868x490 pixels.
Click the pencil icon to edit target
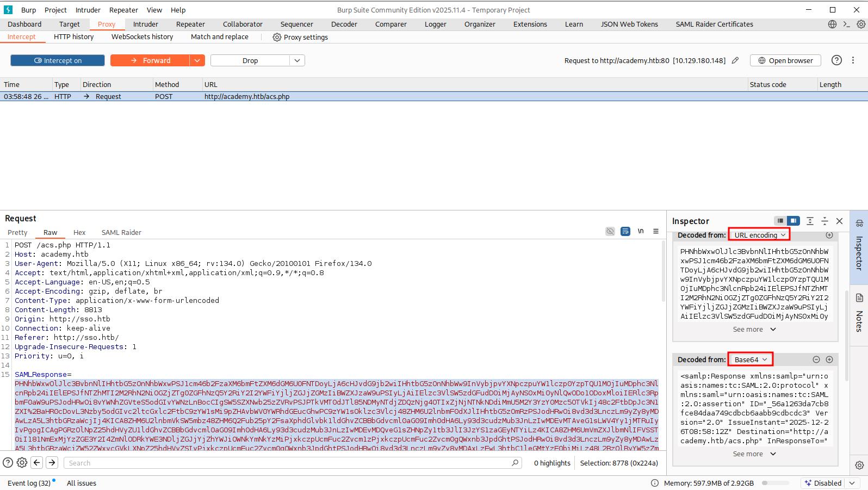735,60
